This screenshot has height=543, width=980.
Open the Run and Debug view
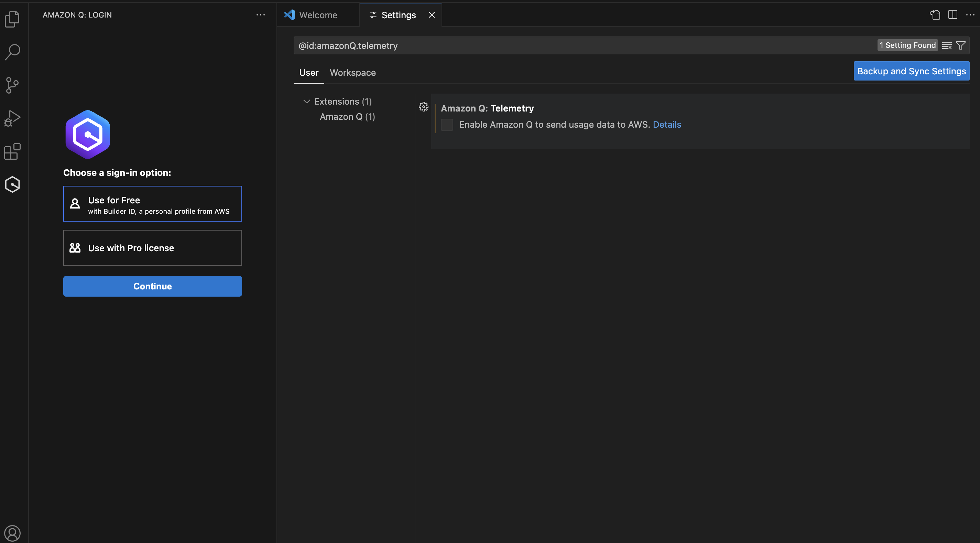[13, 118]
